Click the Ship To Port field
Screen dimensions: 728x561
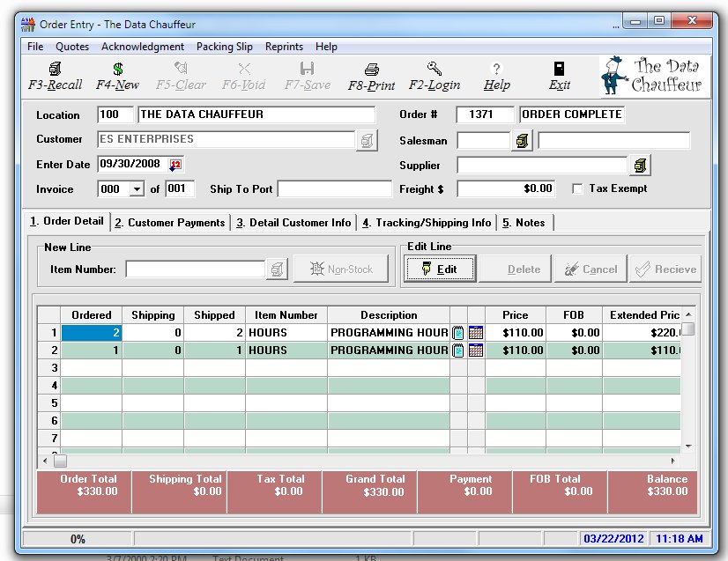335,188
